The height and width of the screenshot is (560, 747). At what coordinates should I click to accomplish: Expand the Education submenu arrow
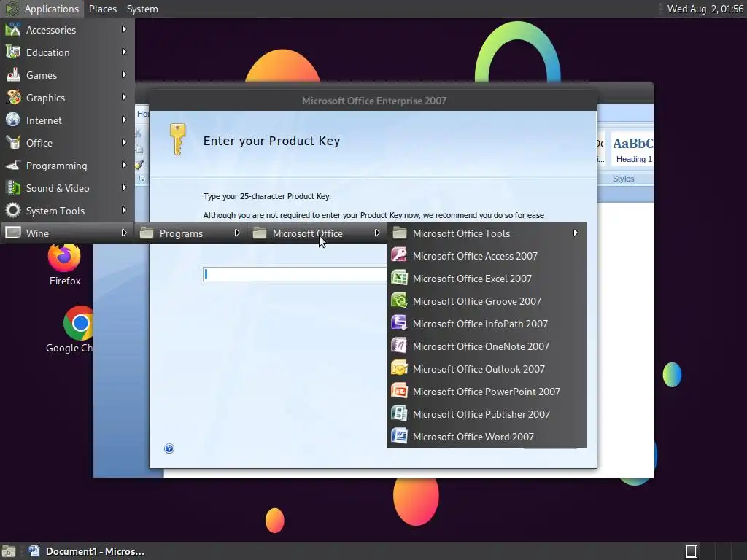[x=124, y=52]
